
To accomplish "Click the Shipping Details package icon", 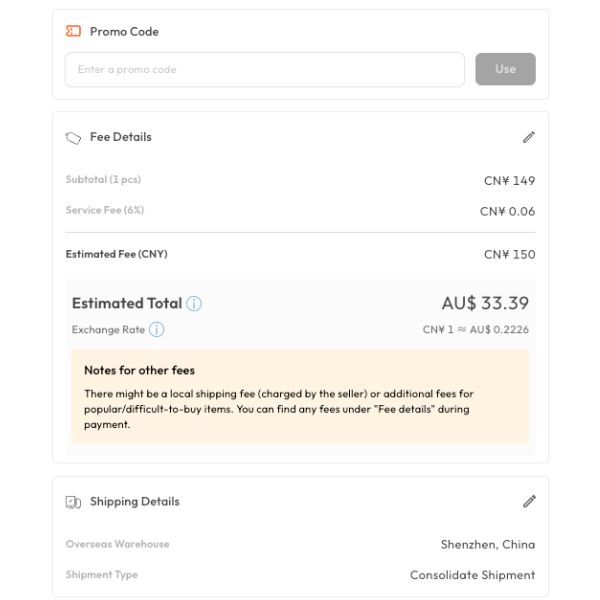I will [73, 502].
